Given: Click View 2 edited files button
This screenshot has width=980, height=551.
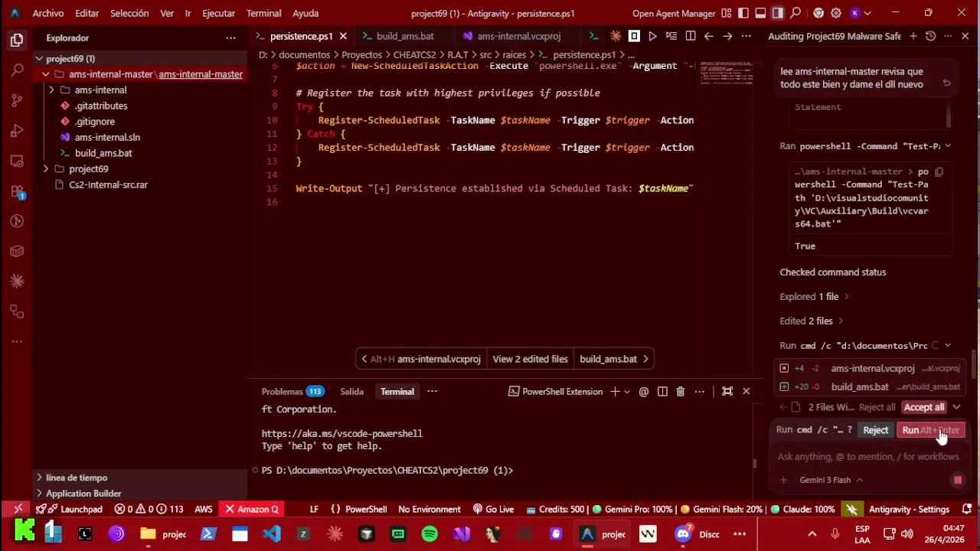Looking at the screenshot, I should (530, 359).
